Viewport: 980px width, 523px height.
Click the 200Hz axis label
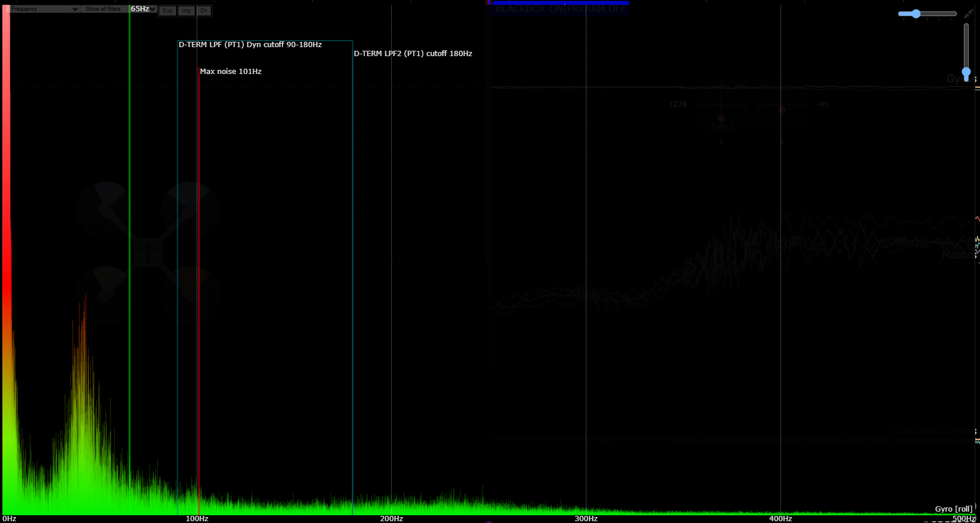click(392, 518)
